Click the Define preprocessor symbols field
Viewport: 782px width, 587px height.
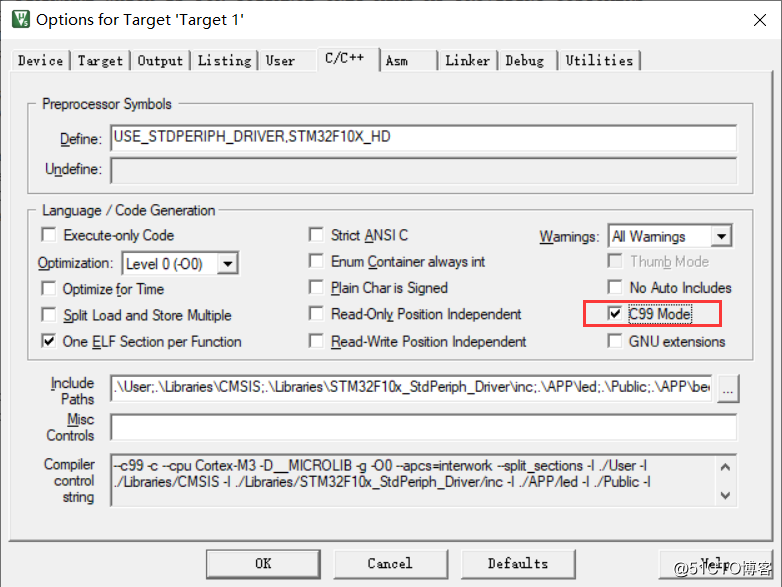click(x=423, y=138)
